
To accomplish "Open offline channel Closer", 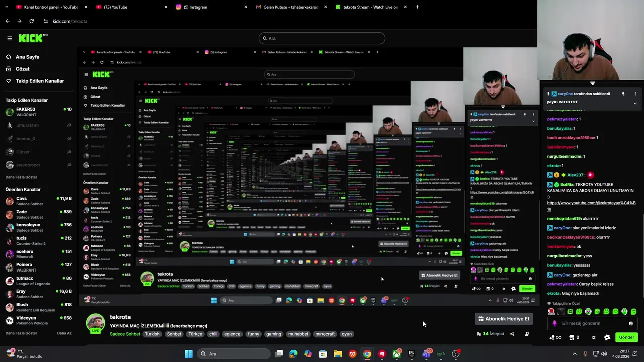I will point(38,152).
